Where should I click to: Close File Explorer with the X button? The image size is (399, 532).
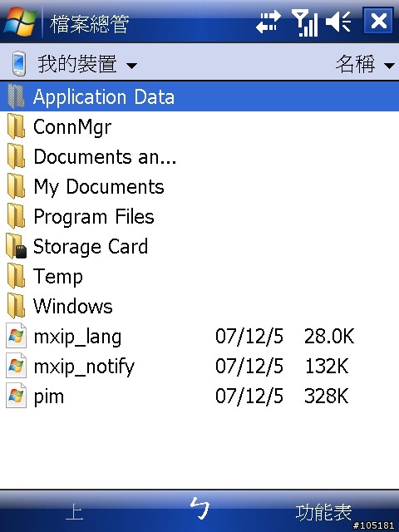coord(379,21)
